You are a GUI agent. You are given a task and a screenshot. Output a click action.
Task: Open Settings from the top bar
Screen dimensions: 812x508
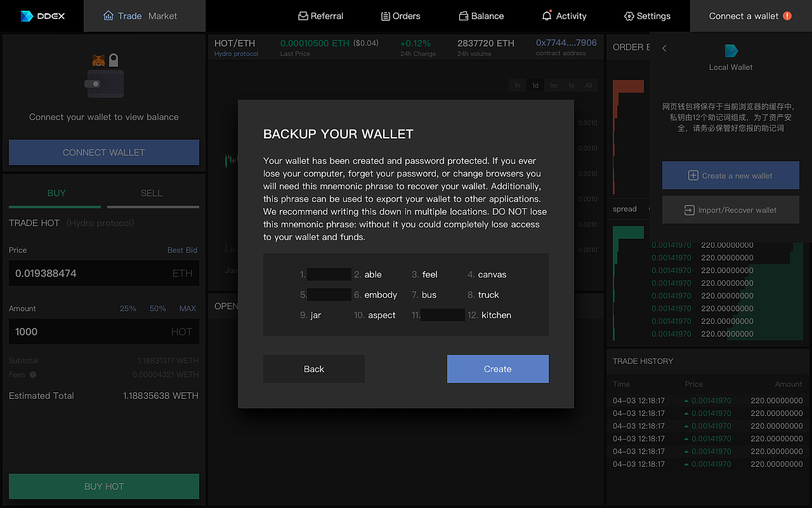coord(647,16)
